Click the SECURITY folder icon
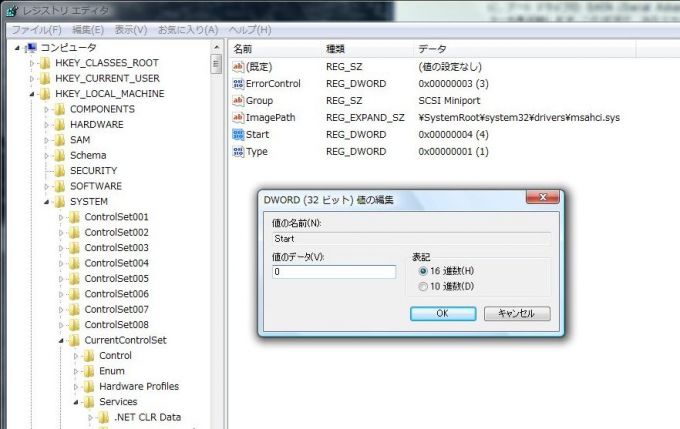The height and width of the screenshot is (429, 680). pos(60,171)
